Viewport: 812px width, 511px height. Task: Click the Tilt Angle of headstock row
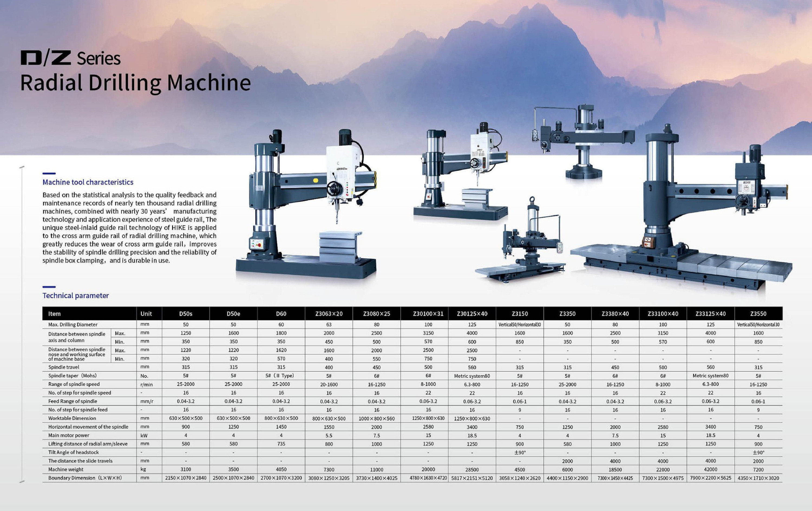[x=74, y=452]
